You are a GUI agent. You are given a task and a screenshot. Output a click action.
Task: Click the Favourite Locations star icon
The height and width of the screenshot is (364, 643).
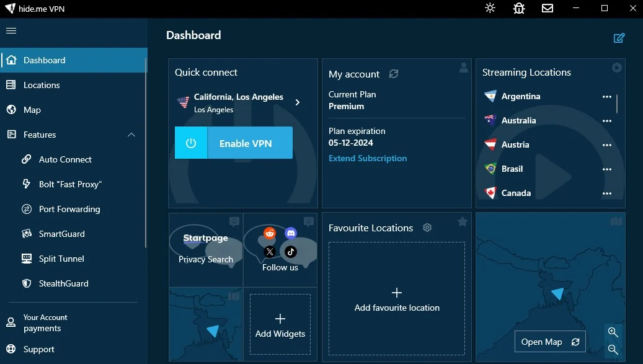point(463,222)
